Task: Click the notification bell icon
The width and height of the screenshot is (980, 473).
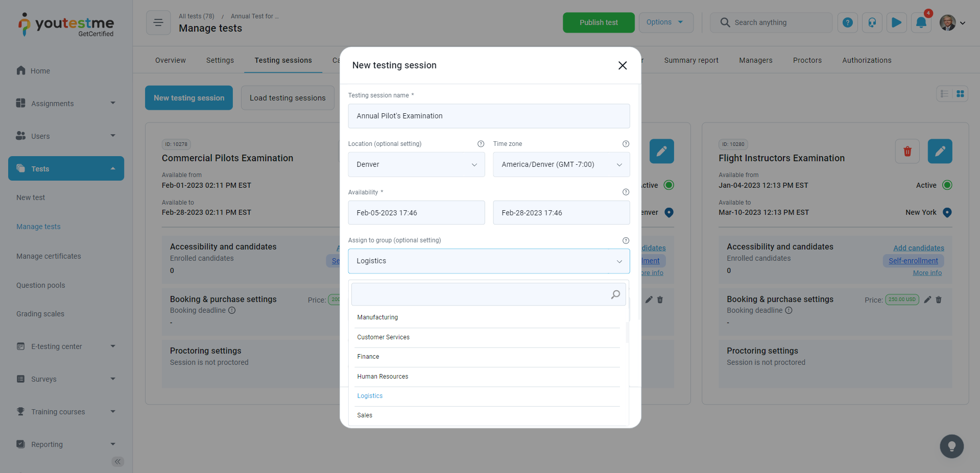Action: pyautogui.click(x=921, y=23)
